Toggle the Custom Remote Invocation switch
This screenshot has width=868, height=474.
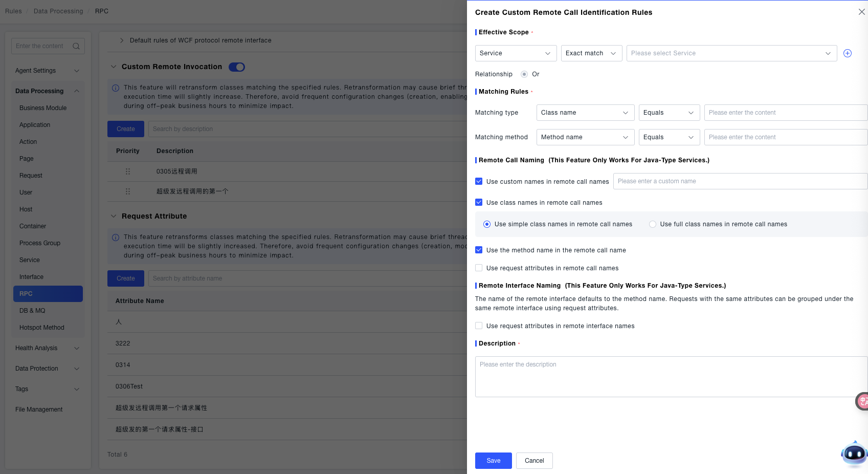(x=237, y=67)
